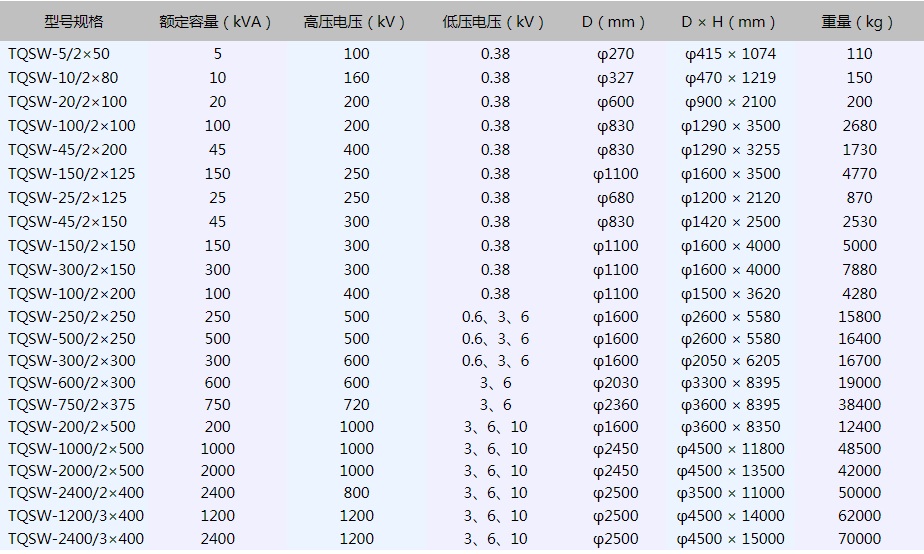Click the dimension cell φ470 × 1219

click(x=730, y=78)
